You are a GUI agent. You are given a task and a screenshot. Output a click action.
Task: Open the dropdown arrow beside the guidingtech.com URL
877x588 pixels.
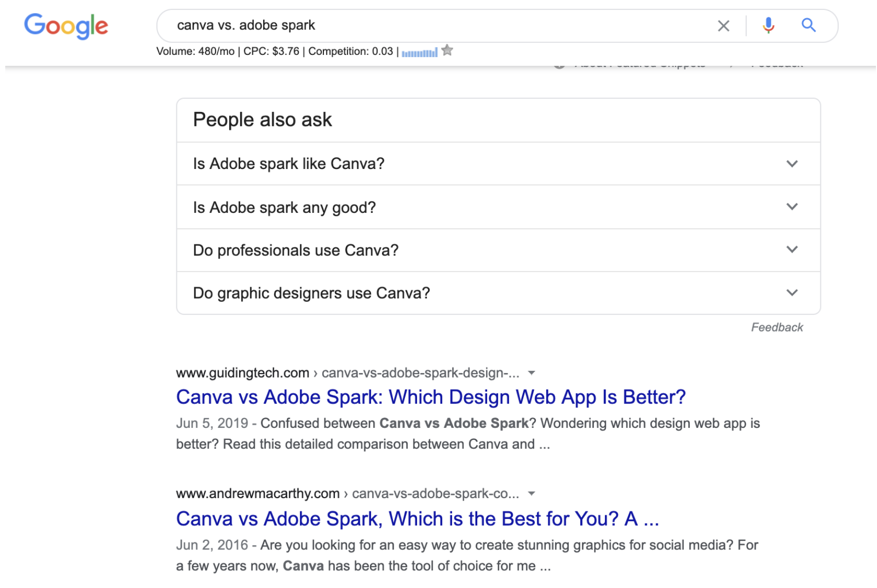(x=532, y=373)
